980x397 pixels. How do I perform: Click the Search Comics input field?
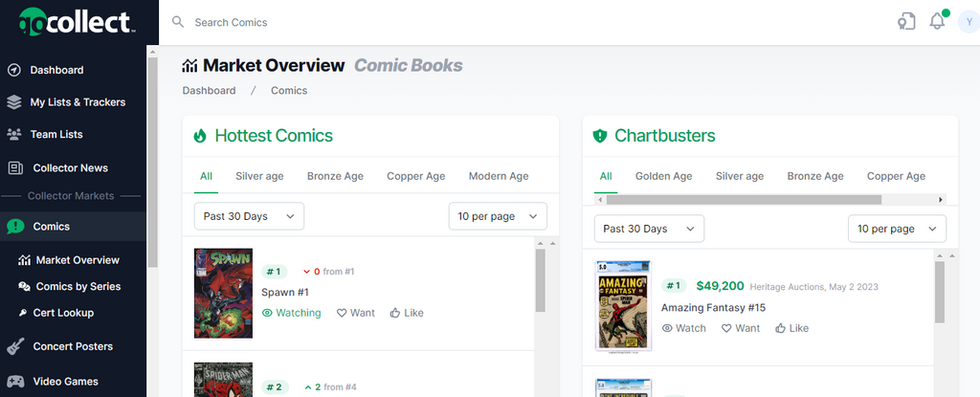point(538,23)
